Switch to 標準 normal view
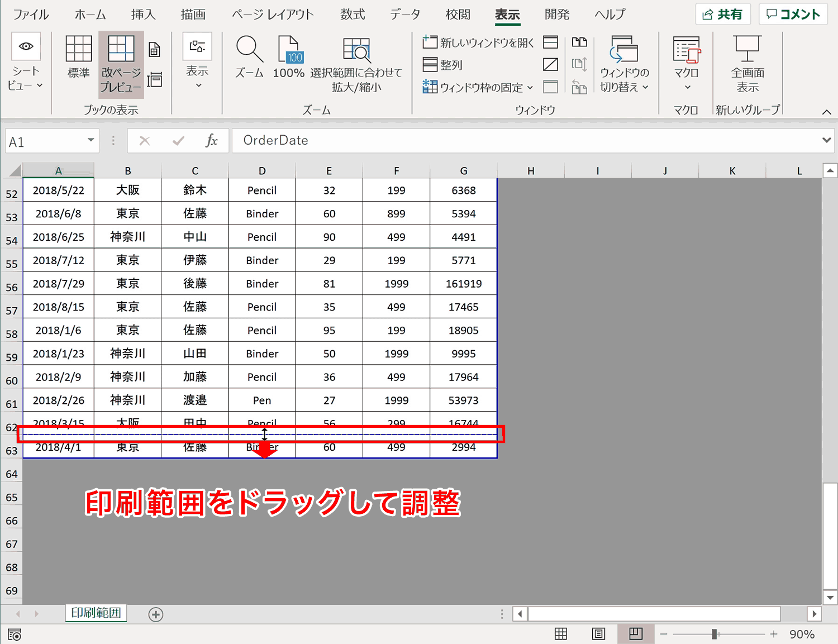This screenshot has width=838, height=644. click(x=78, y=56)
